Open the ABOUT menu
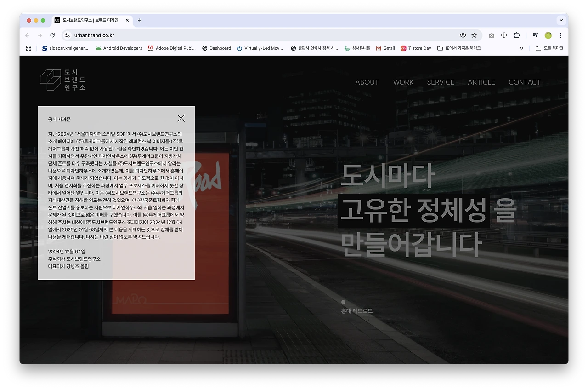The image size is (588, 390). coord(367,82)
